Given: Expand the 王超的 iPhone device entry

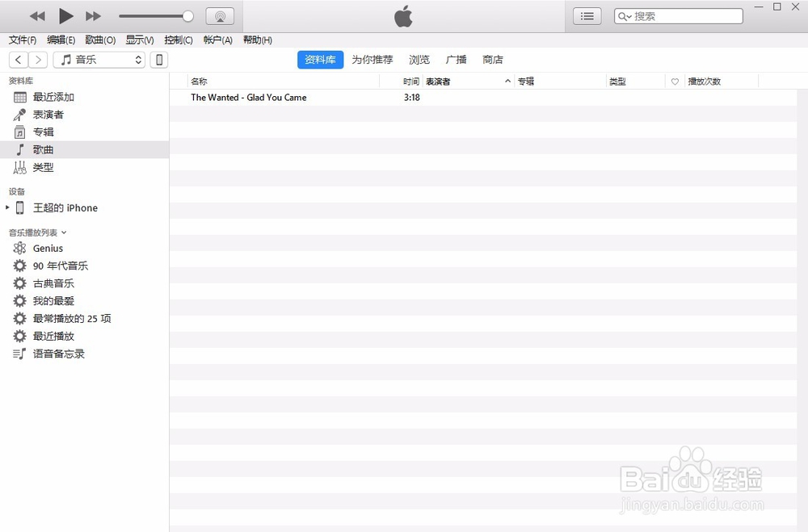Looking at the screenshot, I should click(x=6, y=207).
